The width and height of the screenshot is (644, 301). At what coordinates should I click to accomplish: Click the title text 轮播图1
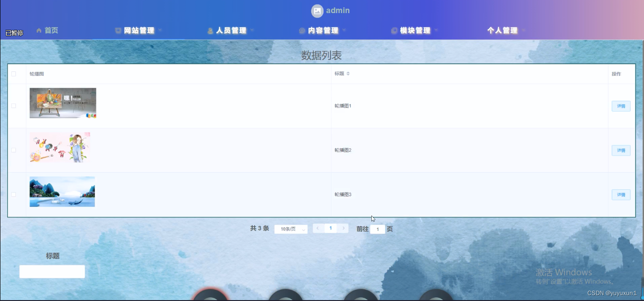coord(343,106)
